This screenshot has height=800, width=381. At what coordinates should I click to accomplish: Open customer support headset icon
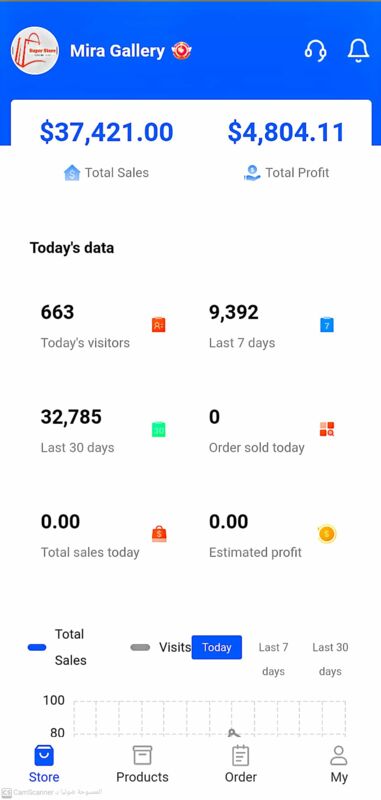(x=316, y=50)
